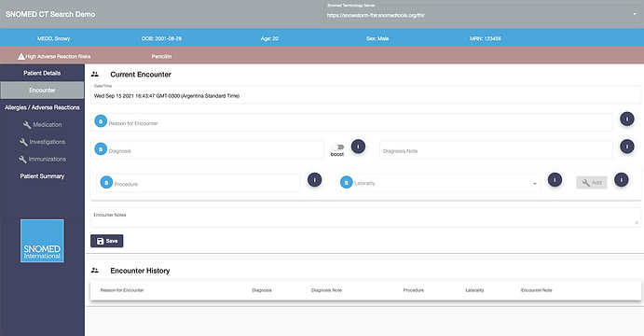Click the info icon beside Reason for Encounter
The image size is (644, 336).
(626, 119)
